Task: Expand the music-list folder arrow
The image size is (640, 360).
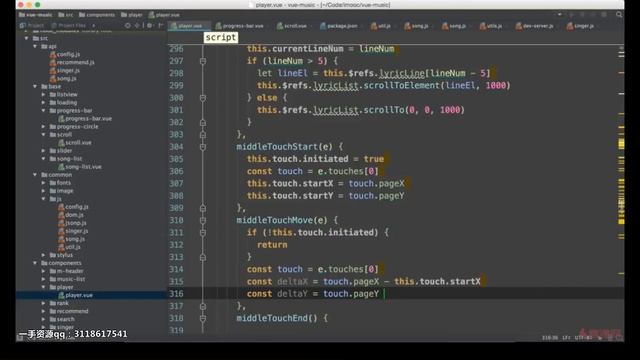Action: (43, 279)
